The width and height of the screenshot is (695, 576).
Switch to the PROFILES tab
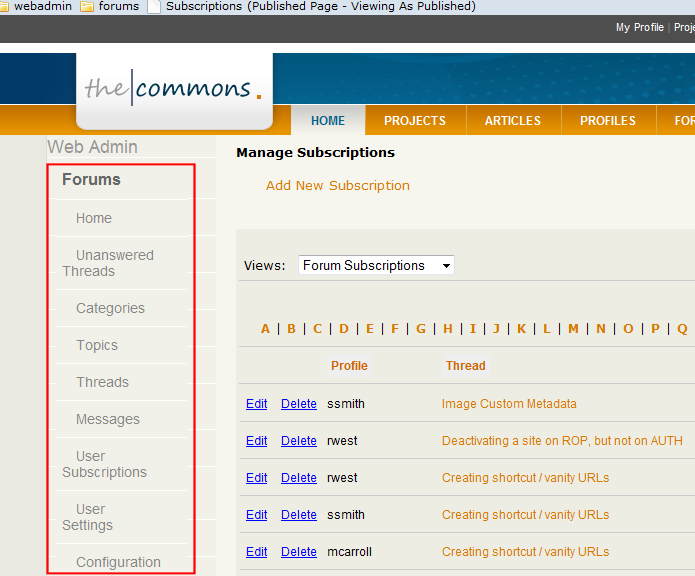608,121
